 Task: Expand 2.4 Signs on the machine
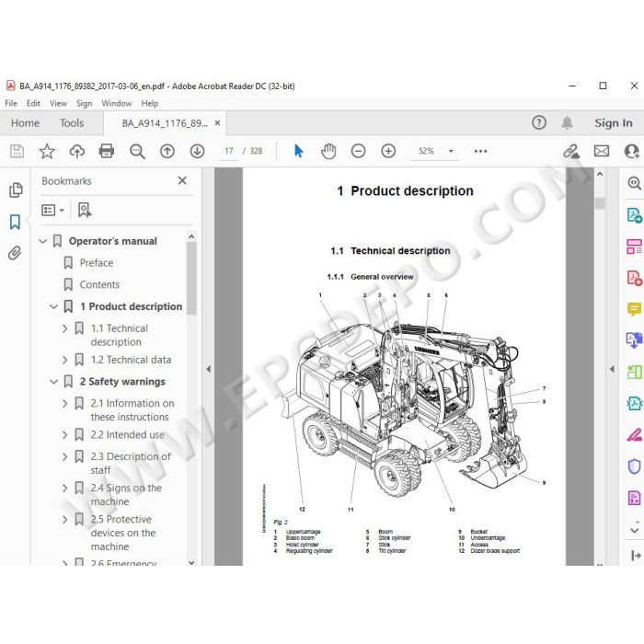(64, 488)
